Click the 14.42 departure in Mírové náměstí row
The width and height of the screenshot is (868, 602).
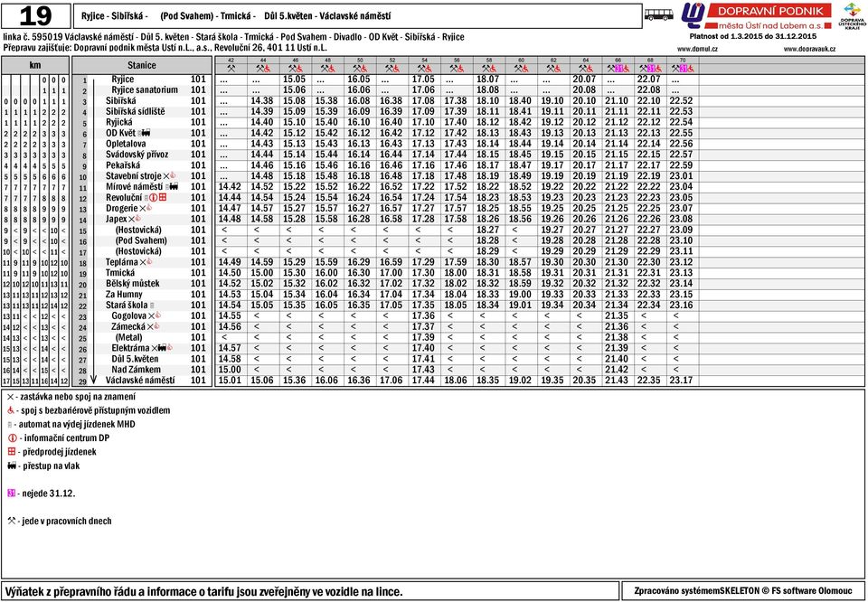tap(230, 187)
